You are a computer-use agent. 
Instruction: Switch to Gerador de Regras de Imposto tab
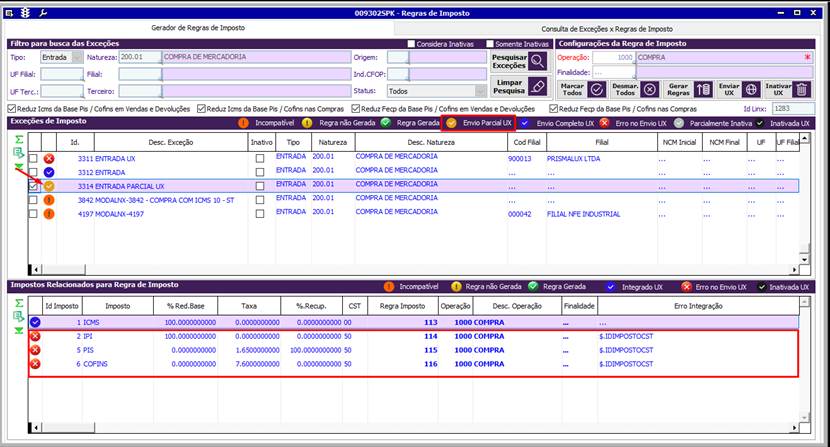pyautogui.click(x=198, y=28)
